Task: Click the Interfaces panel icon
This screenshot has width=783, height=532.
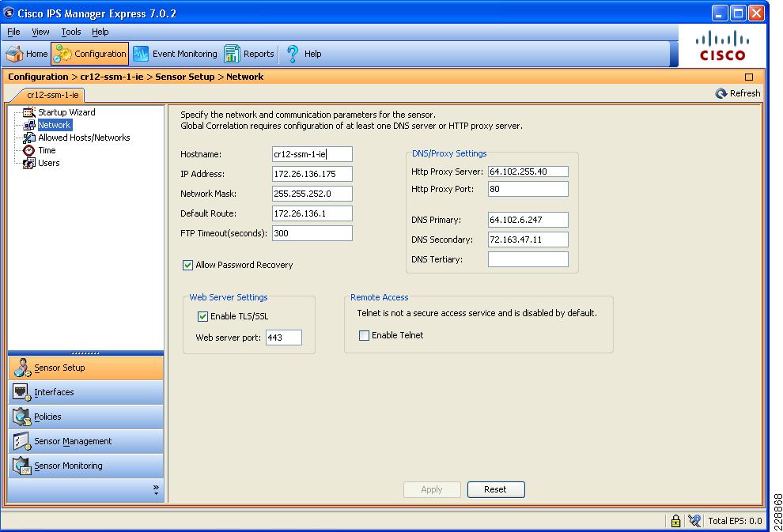Action: 22,392
